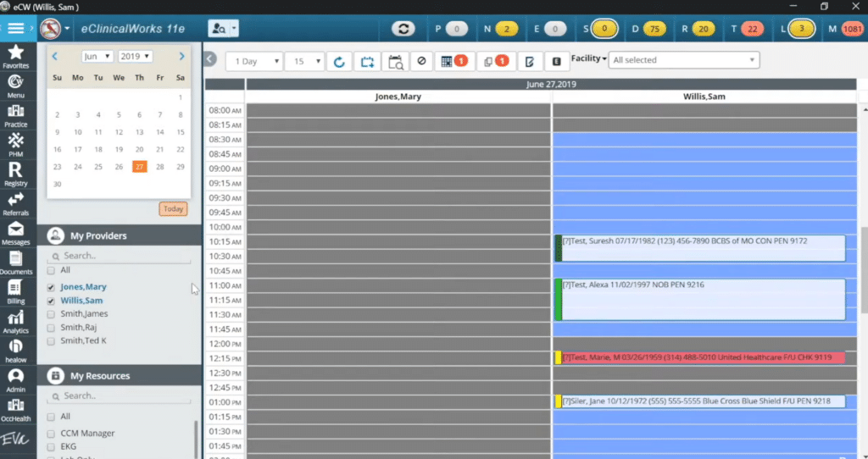Open the Test, Marie appointment
This screenshot has height=459, width=868.
point(700,357)
